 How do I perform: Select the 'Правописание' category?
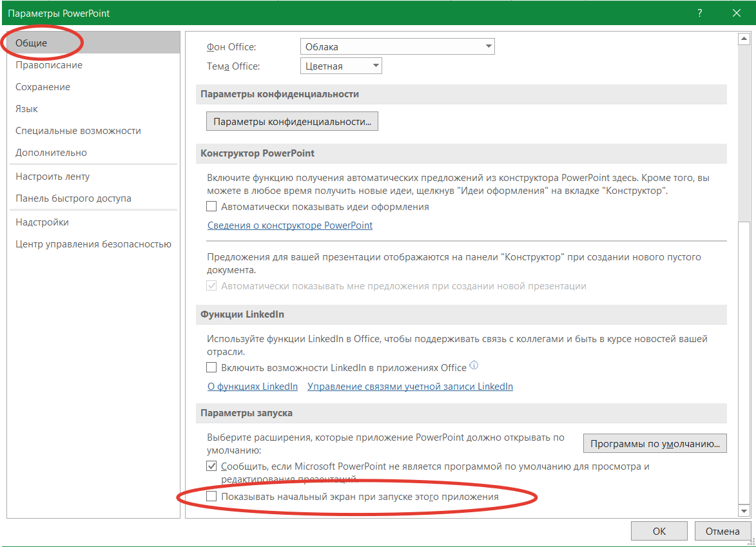click(x=49, y=65)
